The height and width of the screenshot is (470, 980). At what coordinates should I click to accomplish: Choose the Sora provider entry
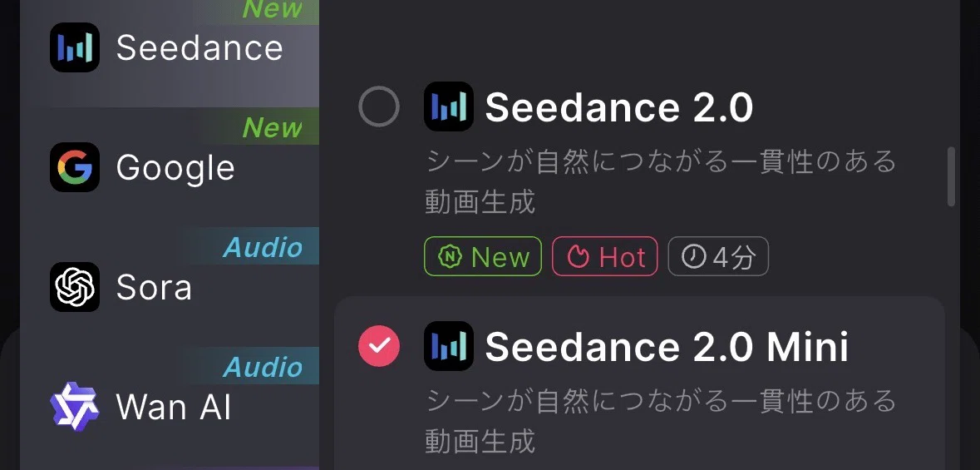coord(170,287)
